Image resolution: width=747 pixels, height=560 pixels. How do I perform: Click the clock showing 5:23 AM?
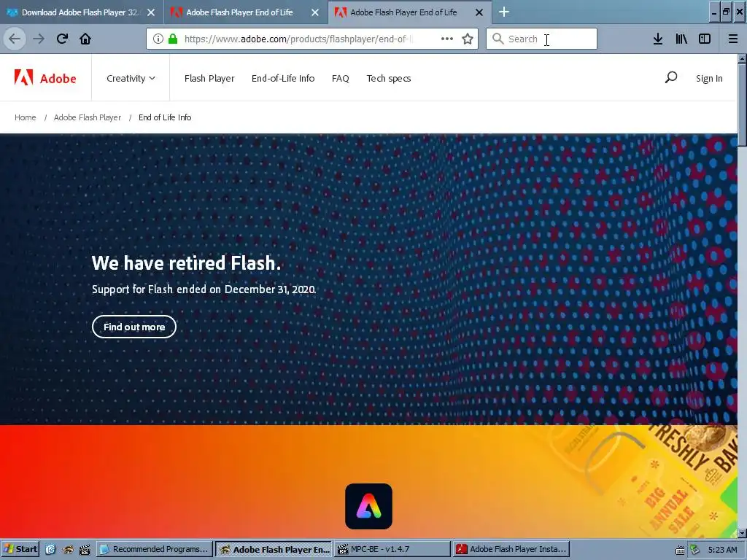pyautogui.click(x=722, y=550)
